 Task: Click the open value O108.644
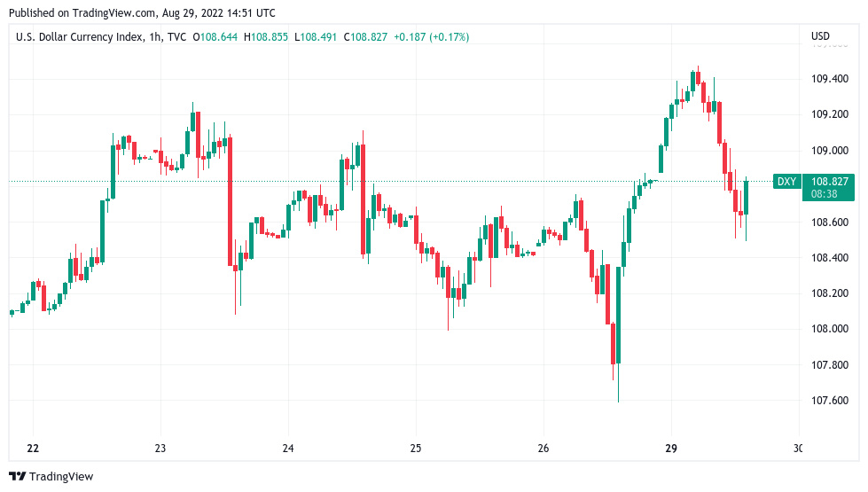[x=215, y=37]
